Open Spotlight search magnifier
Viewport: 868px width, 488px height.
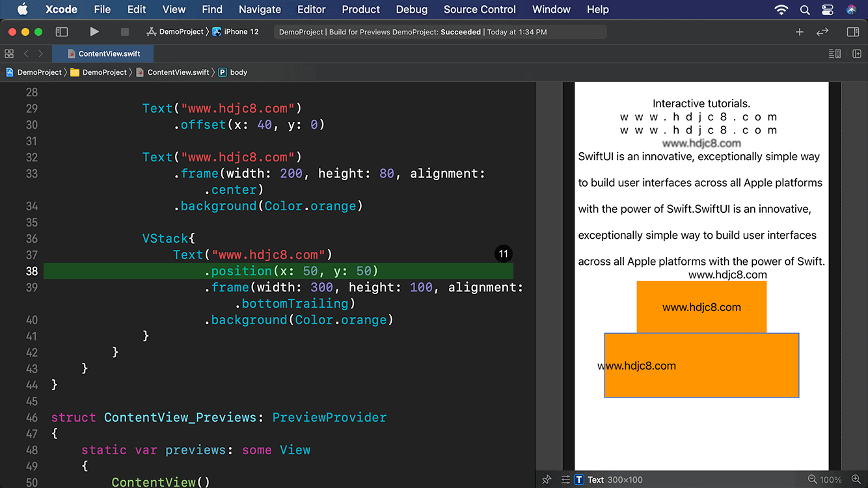click(x=805, y=9)
